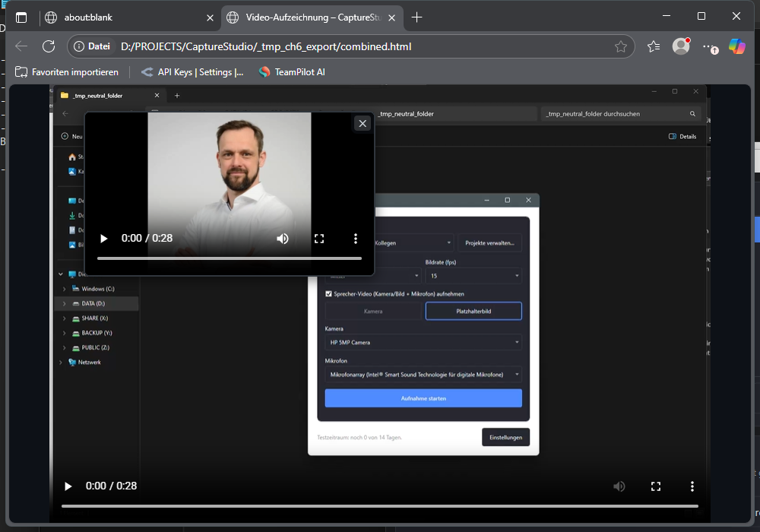Reload the page with the refresh icon
The height and width of the screenshot is (532, 760).
point(49,46)
